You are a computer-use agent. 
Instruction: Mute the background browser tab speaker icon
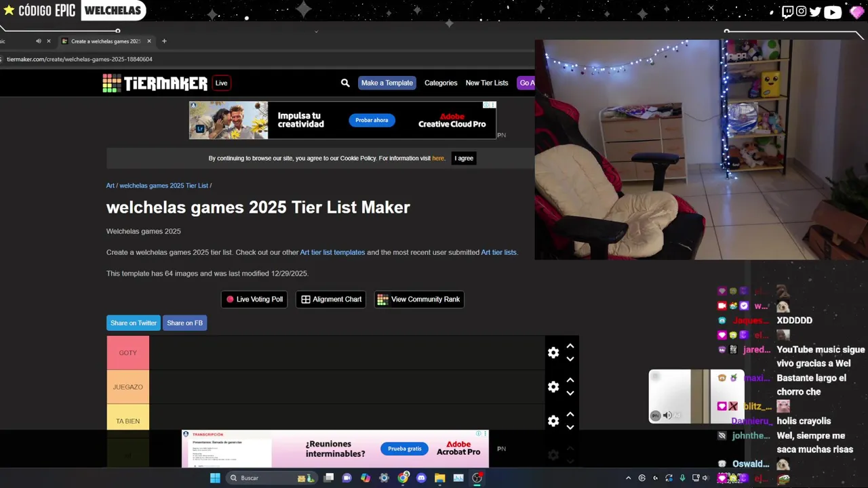(38, 41)
